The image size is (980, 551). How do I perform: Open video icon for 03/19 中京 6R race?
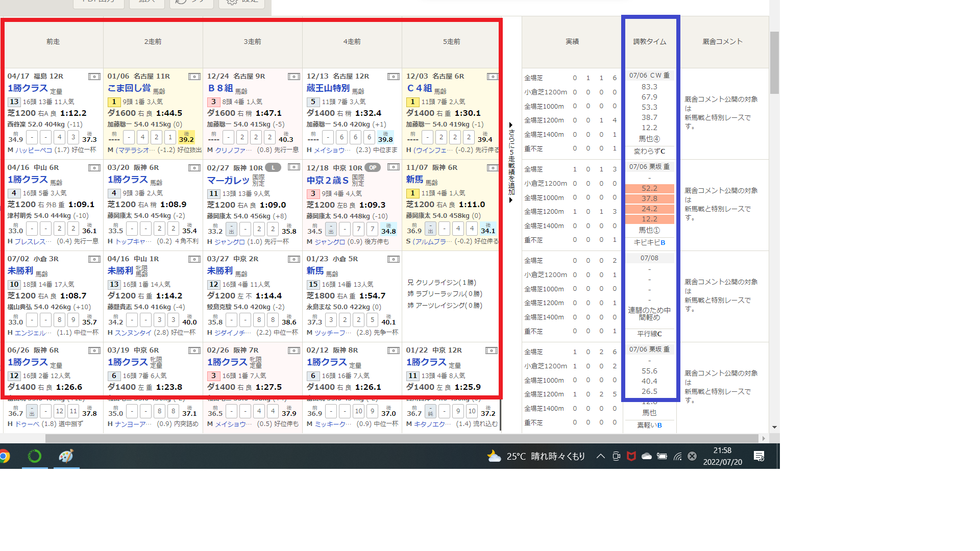coord(194,350)
